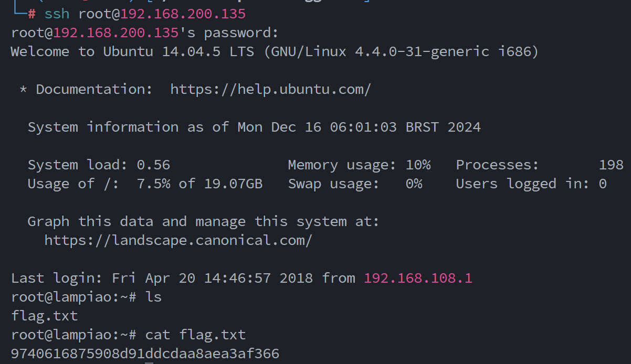Click the system information date 'Mon Dec 16'
Image resolution: width=631 pixels, height=364 pixels.
(x=279, y=127)
